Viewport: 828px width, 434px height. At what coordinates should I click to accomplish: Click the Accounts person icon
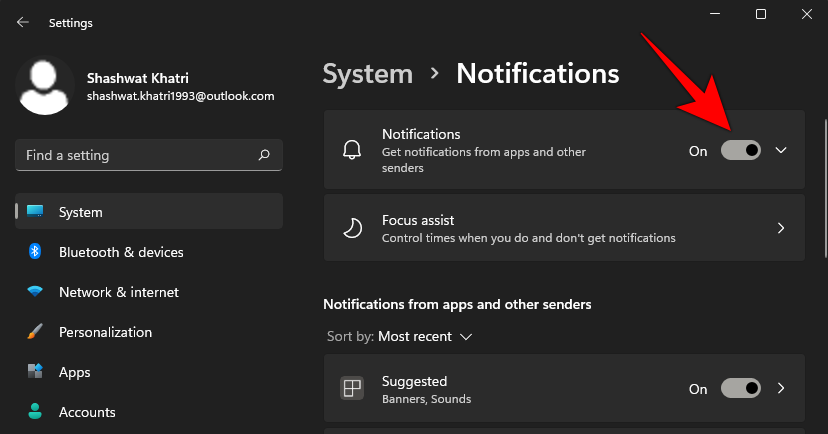pos(35,411)
